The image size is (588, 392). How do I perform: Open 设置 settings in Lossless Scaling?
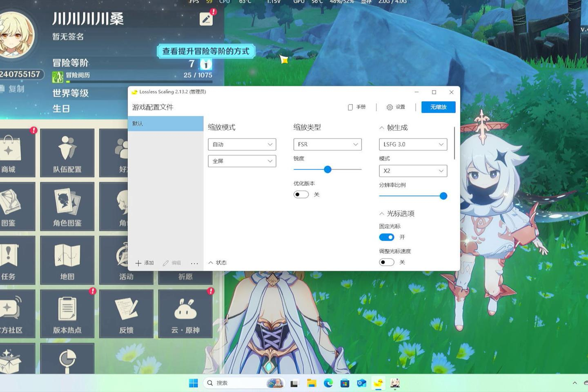click(396, 107)
